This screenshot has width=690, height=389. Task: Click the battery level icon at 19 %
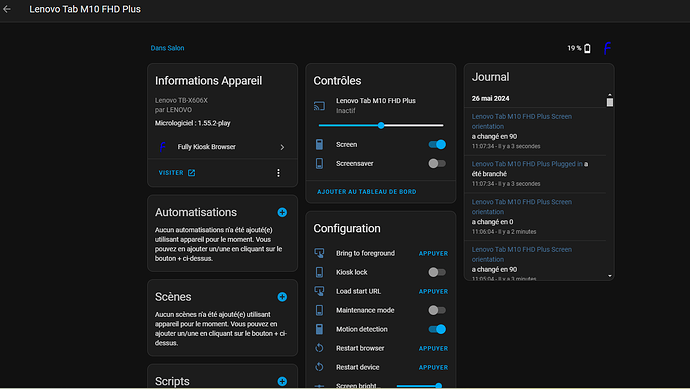click(587, 48)
